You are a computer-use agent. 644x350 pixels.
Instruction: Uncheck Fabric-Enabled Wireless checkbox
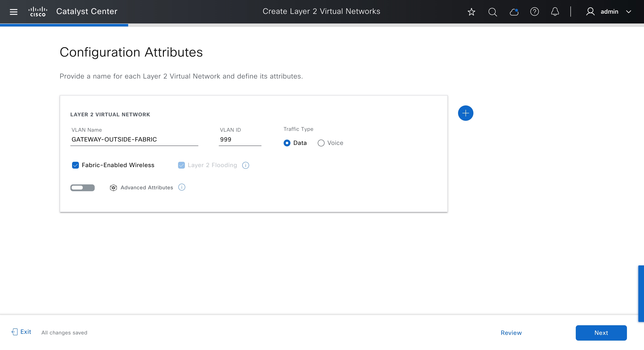(x=75, y=165)
